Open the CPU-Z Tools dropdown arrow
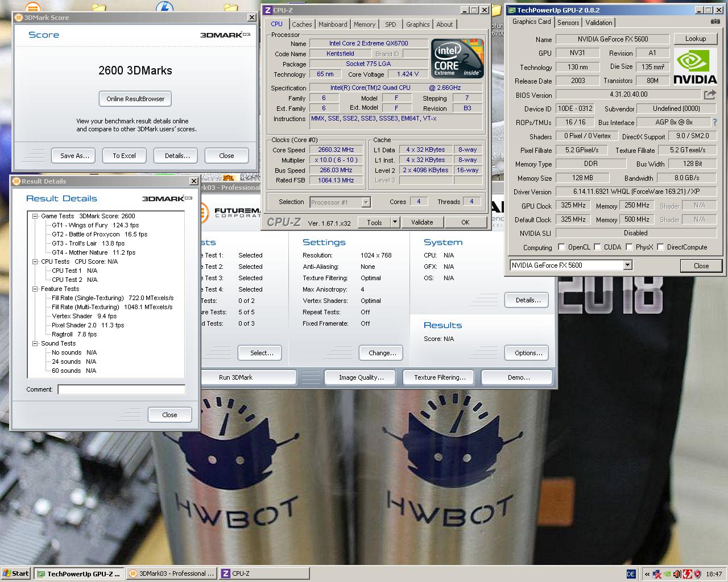 (x=395, y=222)
